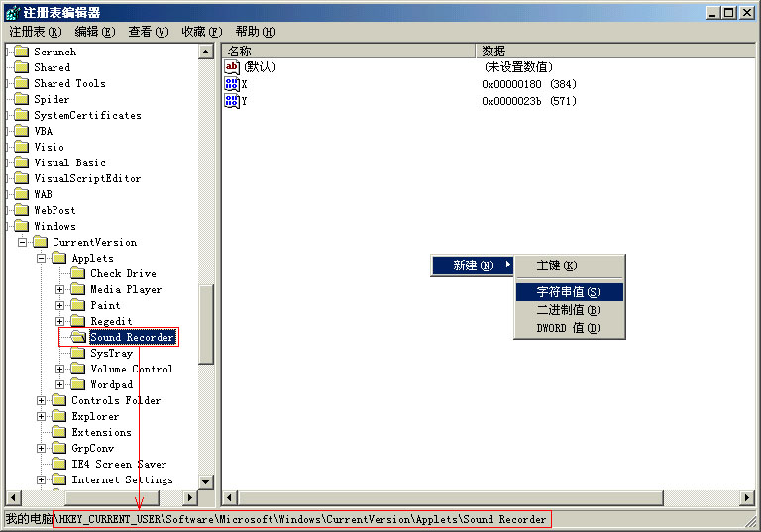Screen dimensions: 761x532
Task: Click the tree pane scroll down arrow
Action: 206,482
